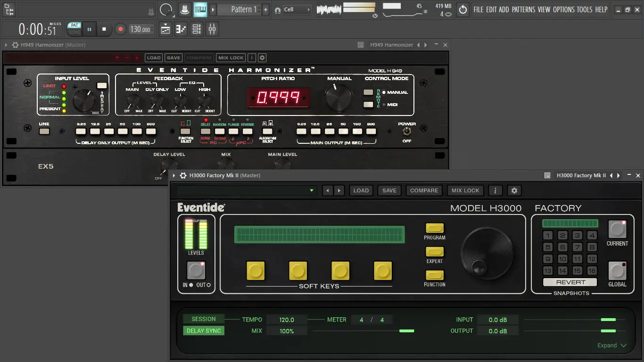This screenshot has width=644, height=362.
Task: Toggle the Line button on H949
Action: [44, 132]
